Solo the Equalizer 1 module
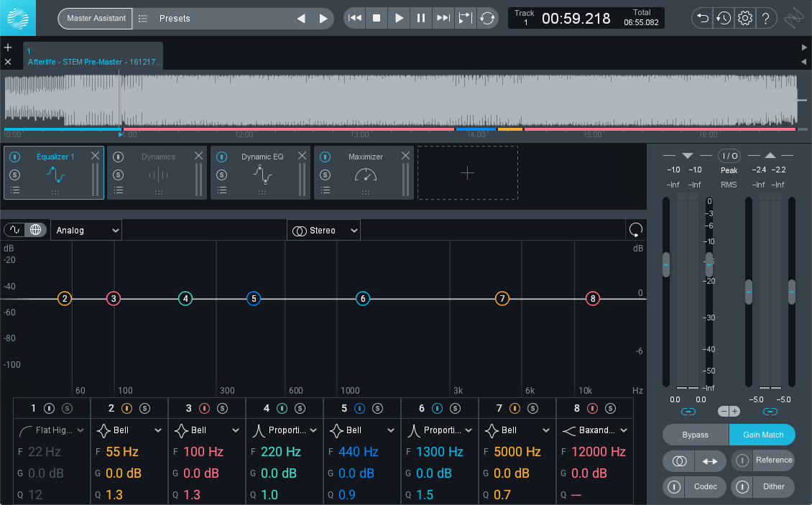812x505 pixels. (15, 175)
